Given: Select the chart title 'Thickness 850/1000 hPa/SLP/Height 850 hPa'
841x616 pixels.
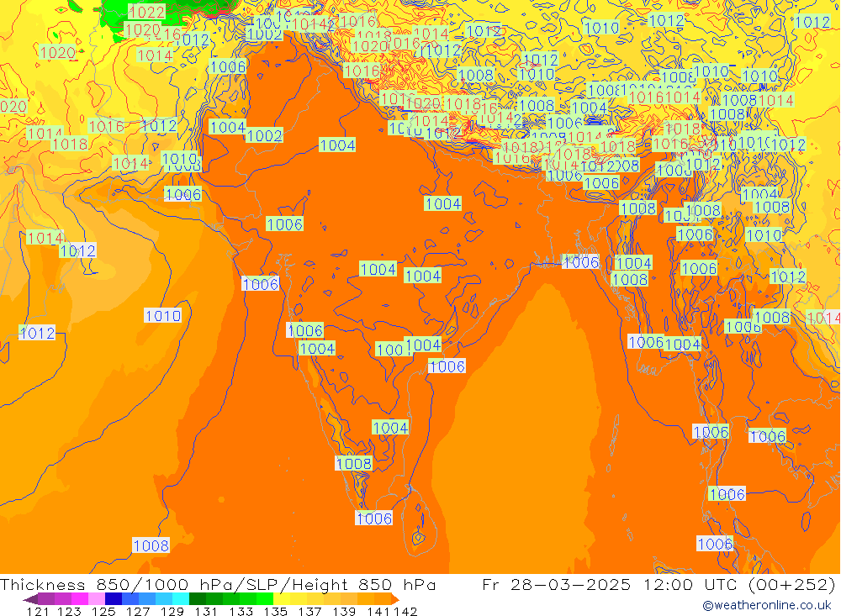Looking at the screenshot, I should click(x=218, y=584).
